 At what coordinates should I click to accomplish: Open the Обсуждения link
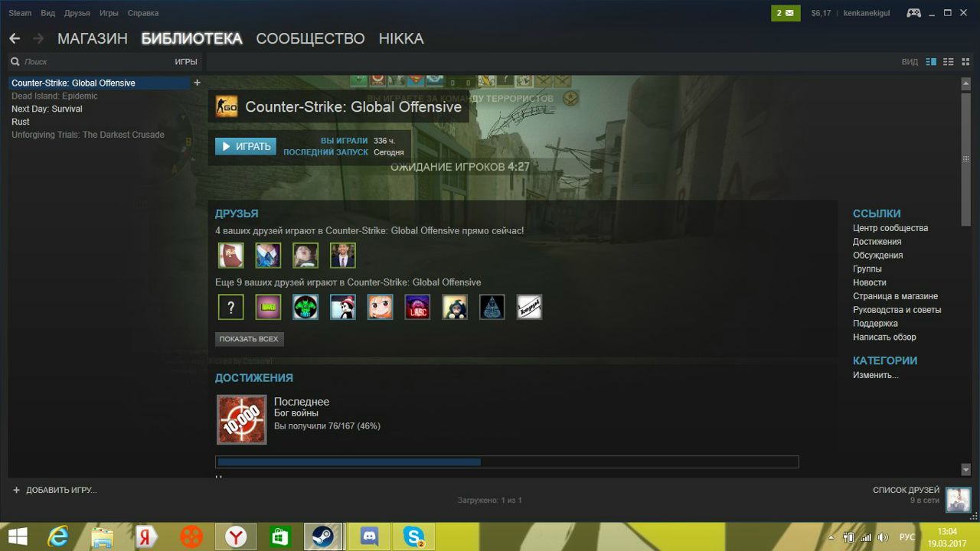(878, 256)
